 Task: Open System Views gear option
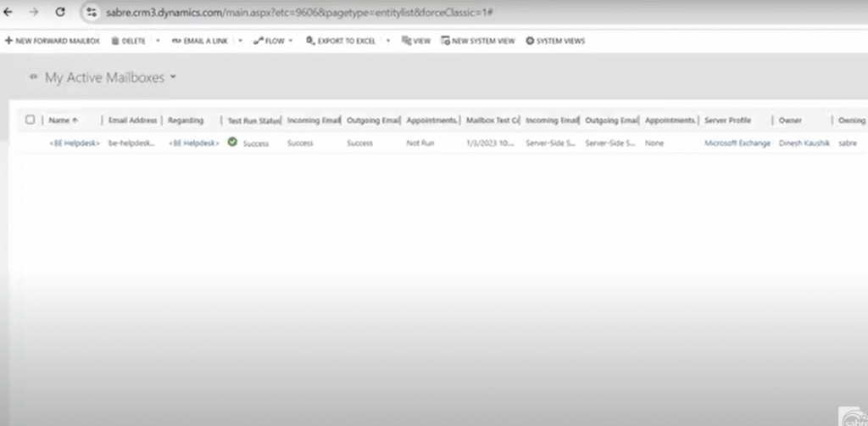pyautogui.click(x=555, y=41)
